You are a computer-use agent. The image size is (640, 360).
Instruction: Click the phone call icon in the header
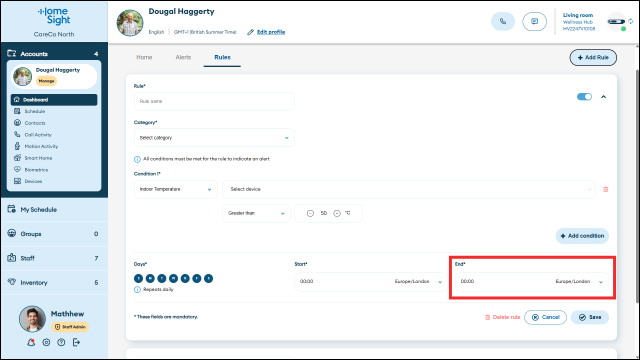click(x=503, y=22)
